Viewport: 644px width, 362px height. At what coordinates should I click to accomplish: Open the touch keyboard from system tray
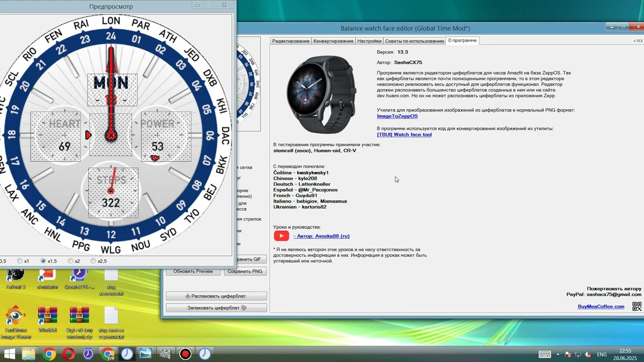(544, 354)
